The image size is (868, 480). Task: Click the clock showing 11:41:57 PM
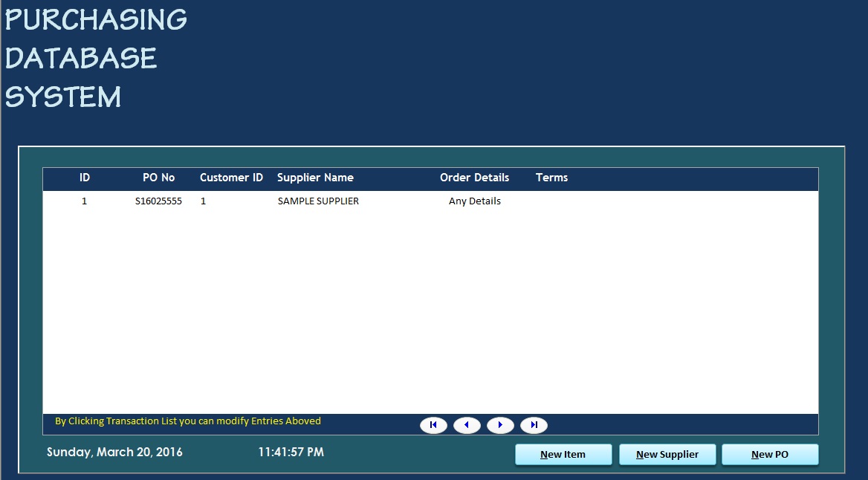(x=291, y=452)
